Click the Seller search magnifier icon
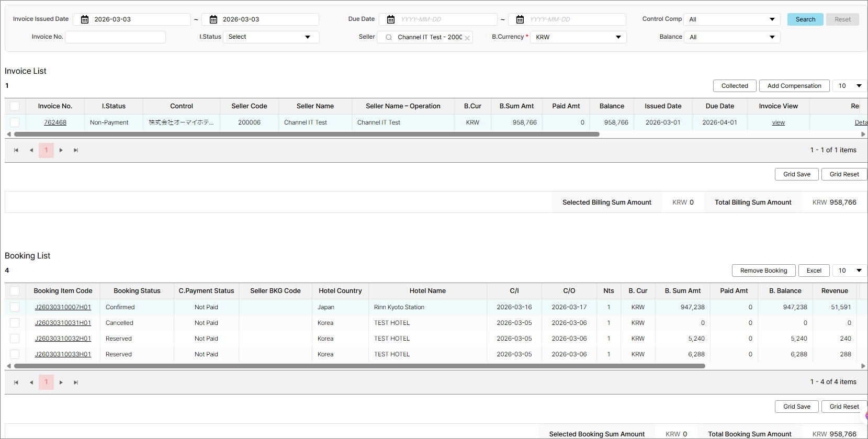Viewport: 868px width, 439px height. (x=389, y=37)
